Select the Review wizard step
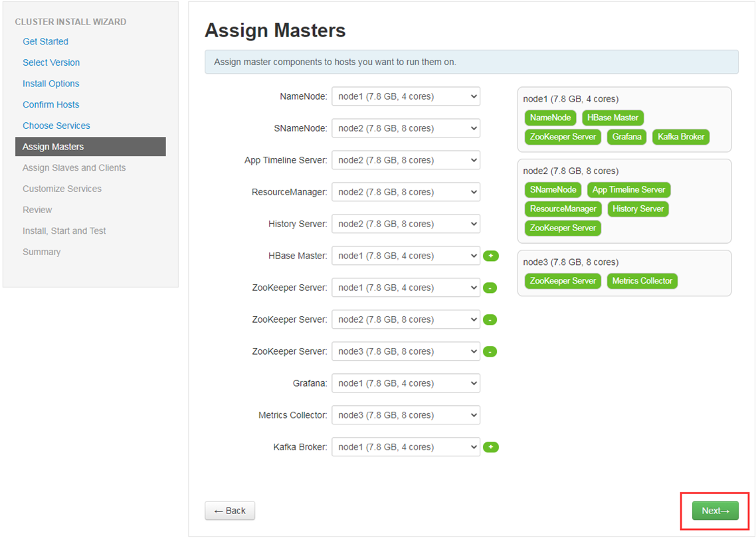Image resolution: width=756 pixels, height=538 pixels. pyautogui.click(x=37, y=210)
